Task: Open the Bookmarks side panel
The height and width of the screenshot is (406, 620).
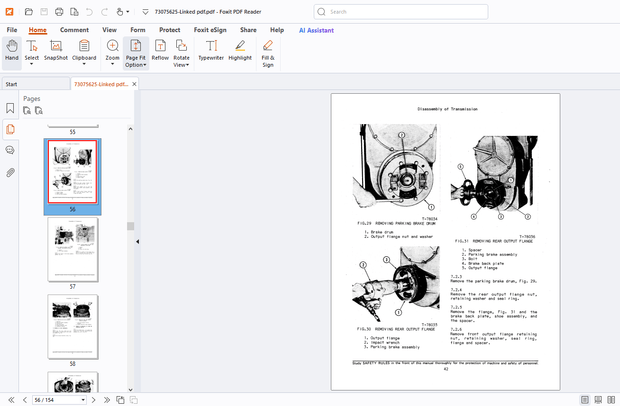Action: [x=10, y=108]
